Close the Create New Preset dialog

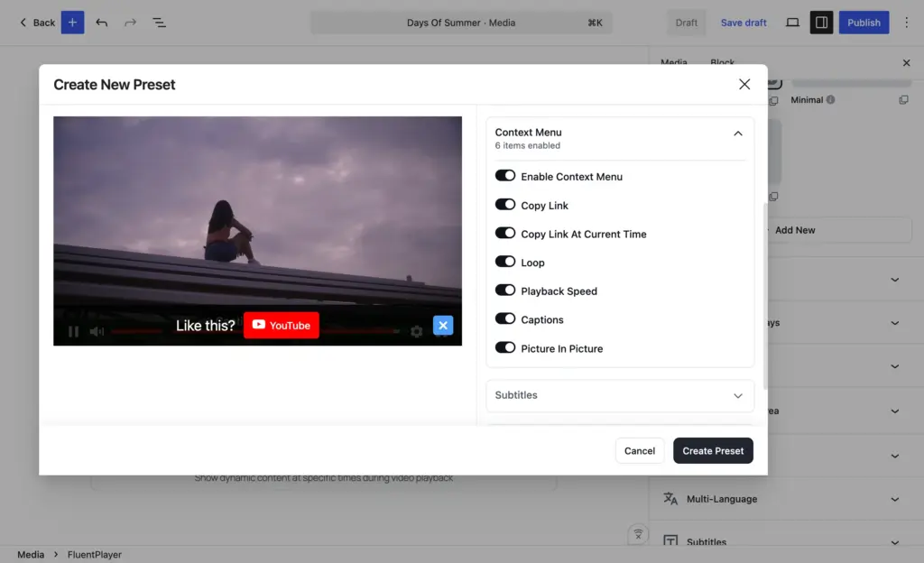[x=744, y=84]
